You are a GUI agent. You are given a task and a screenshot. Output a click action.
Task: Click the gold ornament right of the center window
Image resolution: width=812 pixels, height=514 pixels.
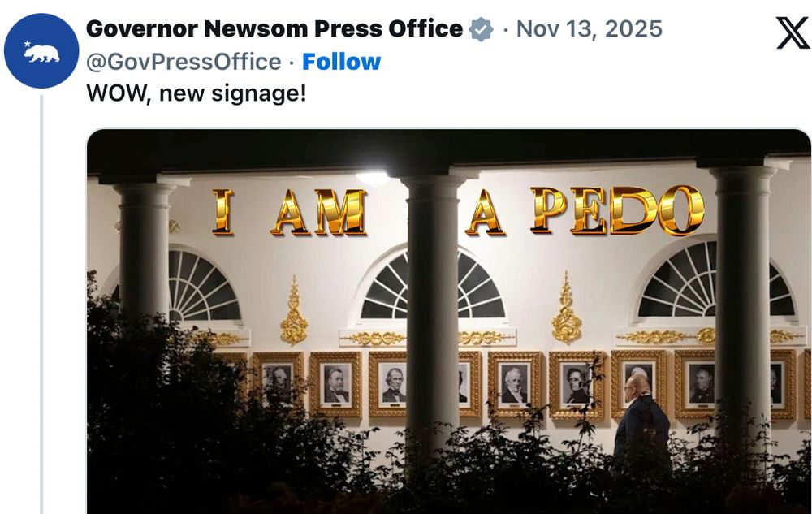coord(566,308)
